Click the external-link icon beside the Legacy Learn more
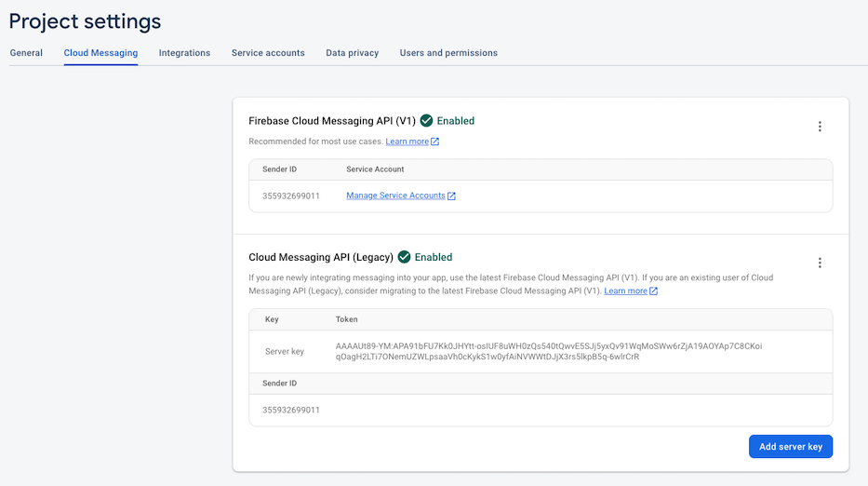 point(654,290)
